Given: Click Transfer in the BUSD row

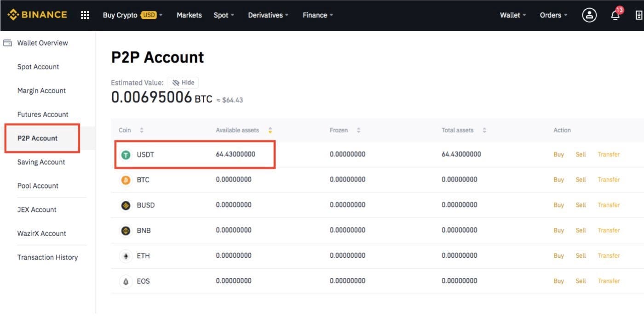Looking at the screenshot, I should tap(609, 205).
